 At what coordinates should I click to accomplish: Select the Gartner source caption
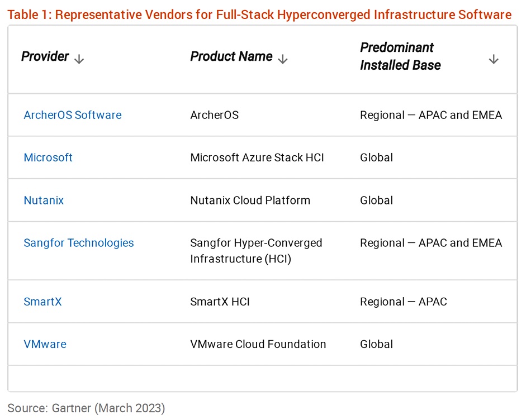click(86, 408)
